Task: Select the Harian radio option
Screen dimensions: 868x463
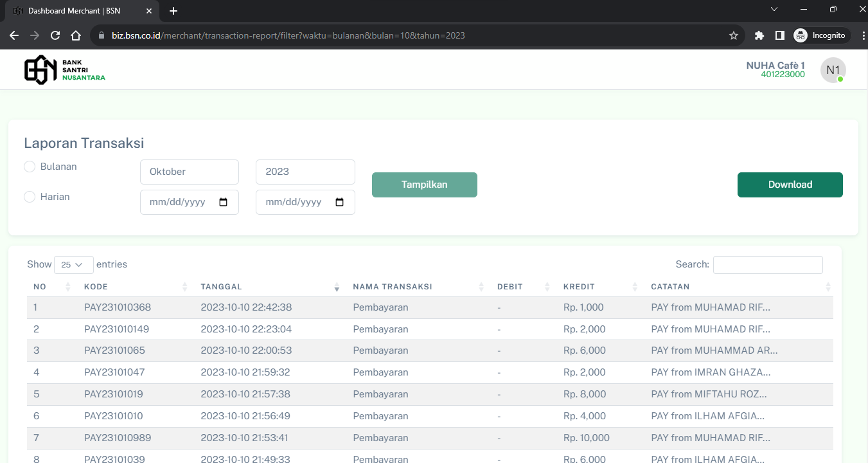Action: coord(30,197)
